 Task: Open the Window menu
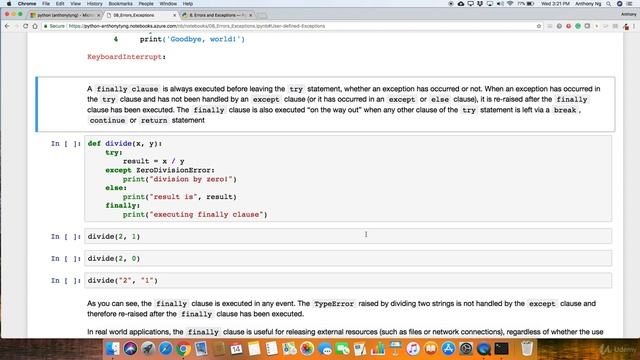[x=168, y=4]
